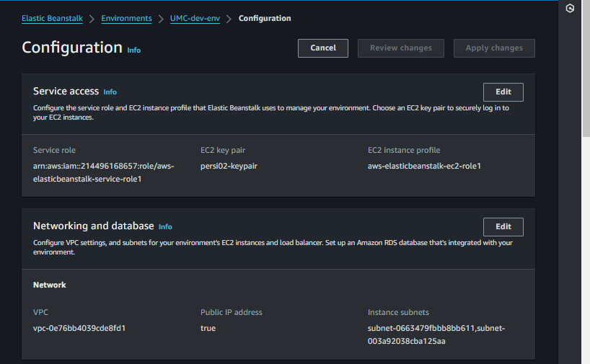
Task: Click the Network subsection heading
Action: click(x=49, y=285)
